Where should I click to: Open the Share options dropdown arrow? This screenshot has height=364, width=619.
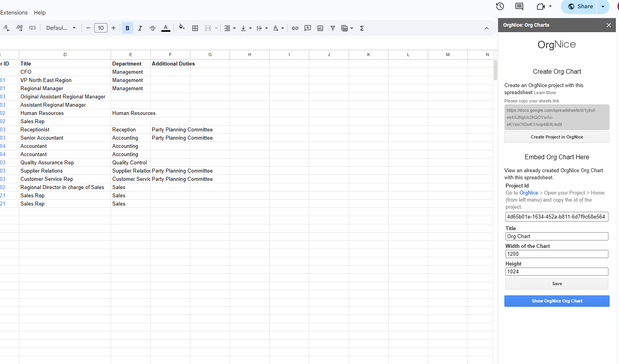pos(603,6)
